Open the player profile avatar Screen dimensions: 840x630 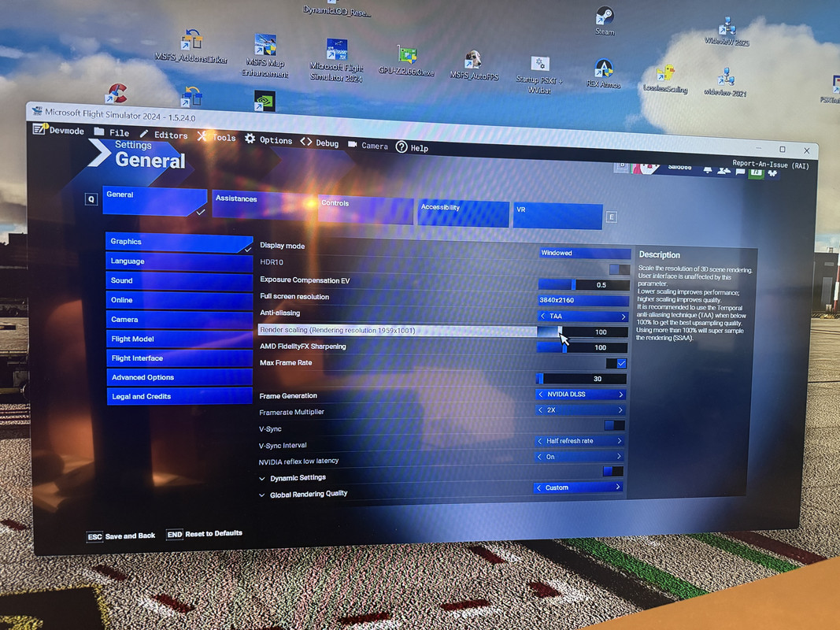tap(646, 169)
